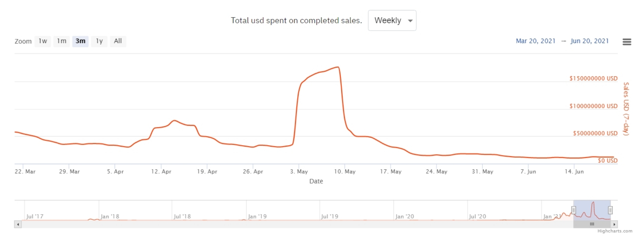
Task: Click the Sales USD (7-day) axis title
Action: [626, 109]
